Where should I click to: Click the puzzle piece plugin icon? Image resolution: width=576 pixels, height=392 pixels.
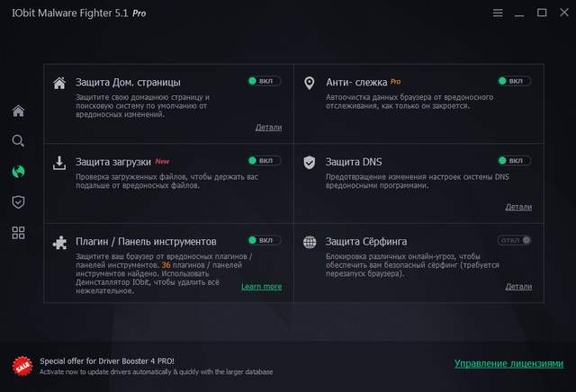coord(59,242)
